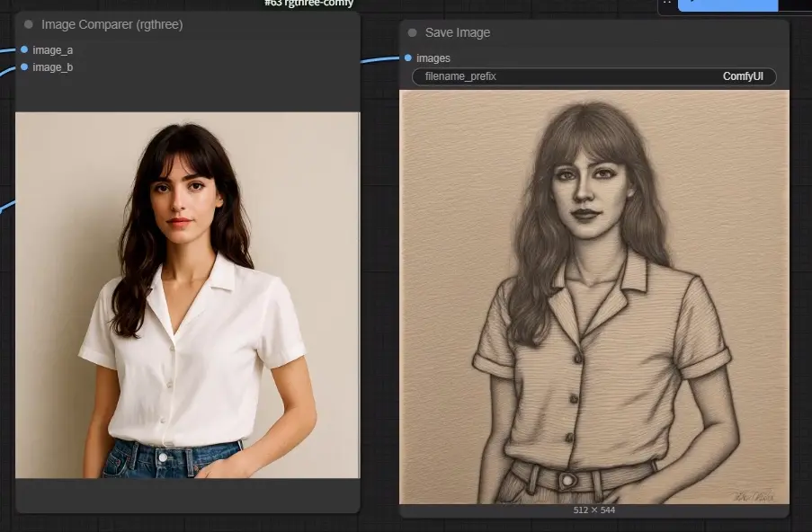Click the 512 × 544 size label
812x532 pixels.
[594, 510]
